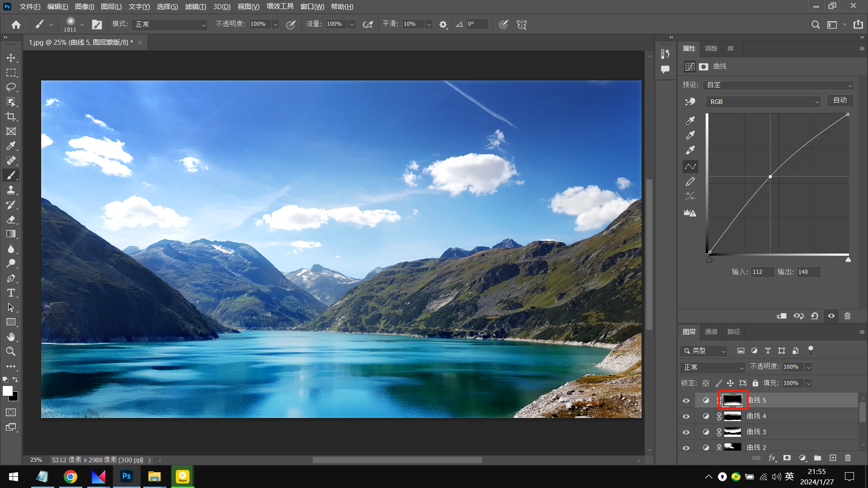Select the Horizontal Type tool
Image resolution: width=868 pixels, height=488 pixels.
click(x=11, y=293)
